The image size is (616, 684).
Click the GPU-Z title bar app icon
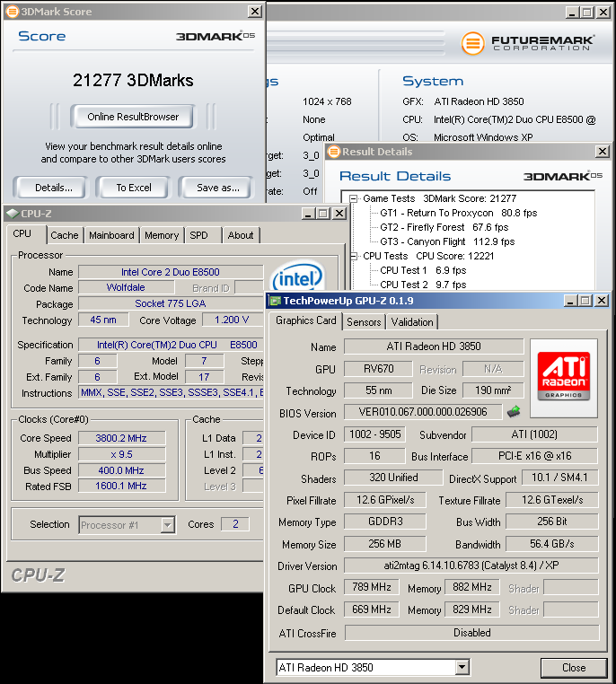click(275, 301)
